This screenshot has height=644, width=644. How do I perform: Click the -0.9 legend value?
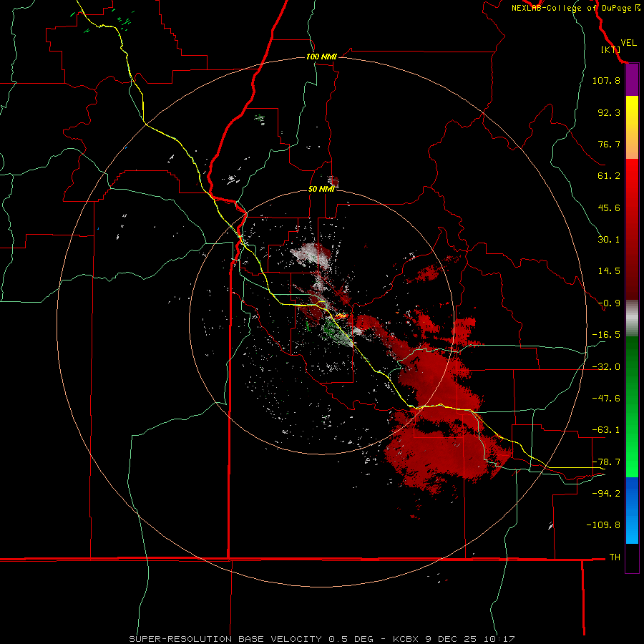(x=609, y=303)
